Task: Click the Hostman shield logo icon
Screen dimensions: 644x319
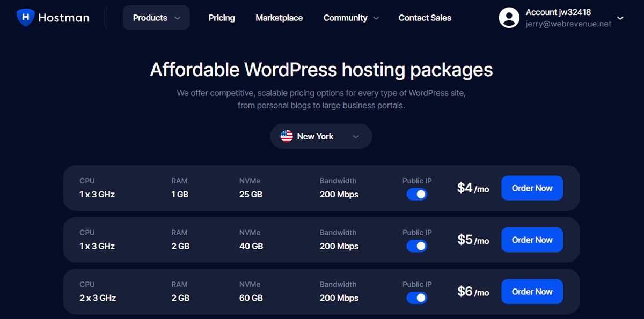Action: [25, 17]
